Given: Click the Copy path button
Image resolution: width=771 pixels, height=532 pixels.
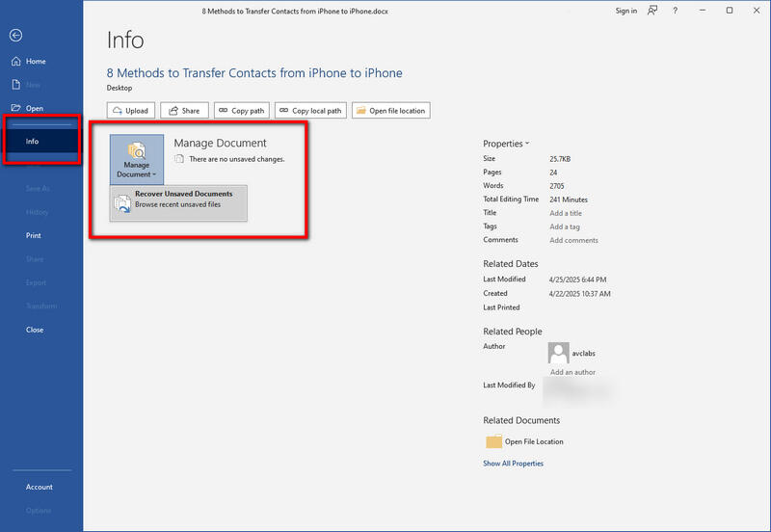Looking at the screenshot, I should [242, 111].
